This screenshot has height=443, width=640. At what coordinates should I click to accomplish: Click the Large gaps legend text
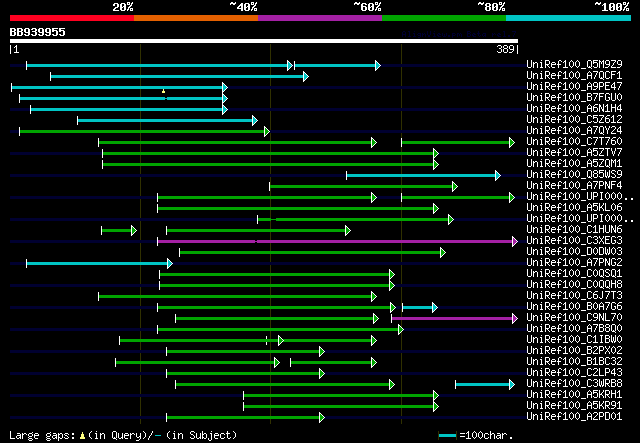click(123, 435)
